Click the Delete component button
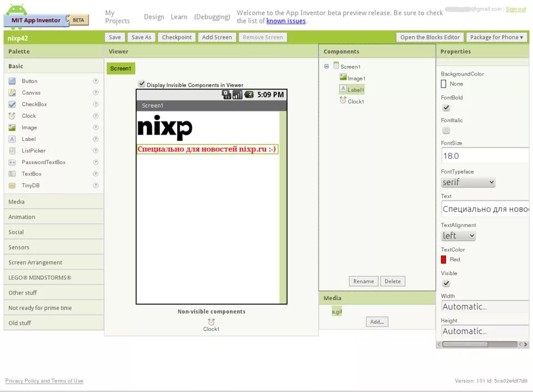This screenshot has width=533, height=392. (393, 281)
